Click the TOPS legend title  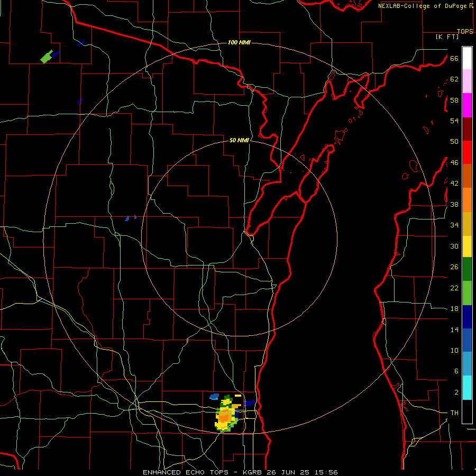pos(465,31)
